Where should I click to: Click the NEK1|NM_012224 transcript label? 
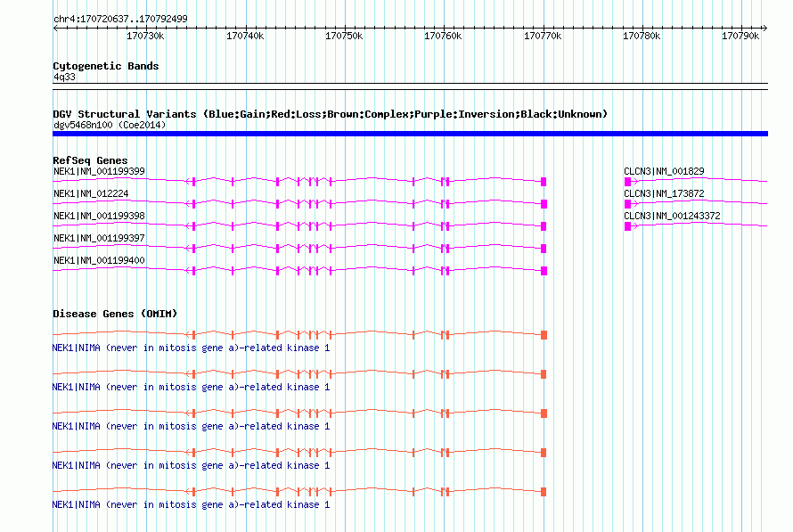[x=91, y=193]
